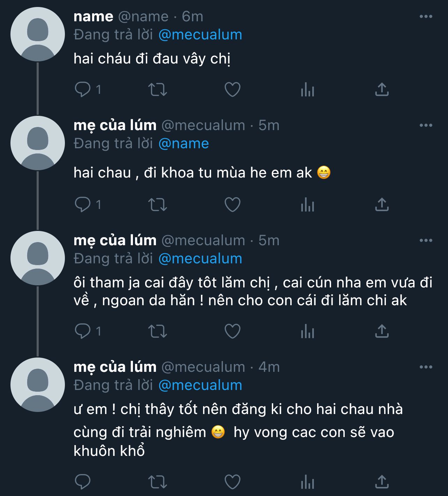Screen dimensions: 448x496
Task: Reply to the 'ôi tham ja cai đây' tweet
Action: point(83,331)
